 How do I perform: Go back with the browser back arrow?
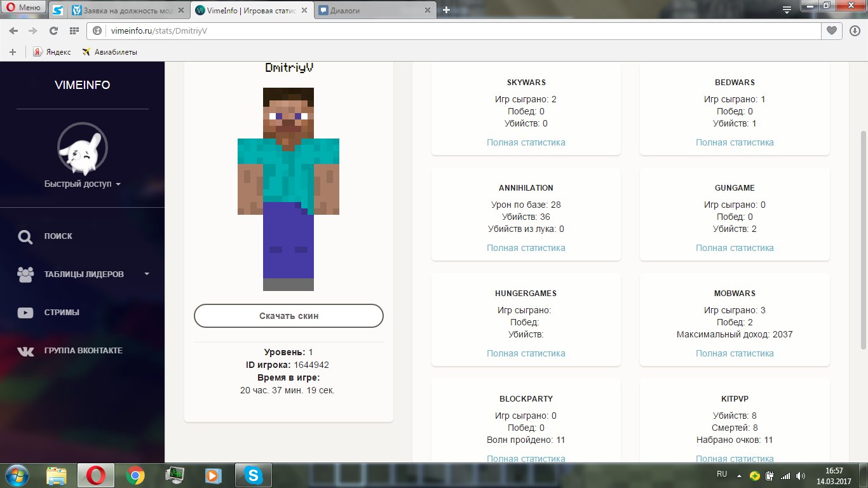pos(13,30)
